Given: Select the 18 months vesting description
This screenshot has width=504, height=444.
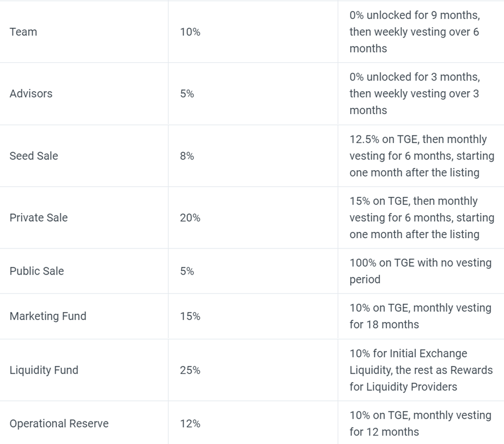Looking at the screenshot, I should [x=420, y=316].
